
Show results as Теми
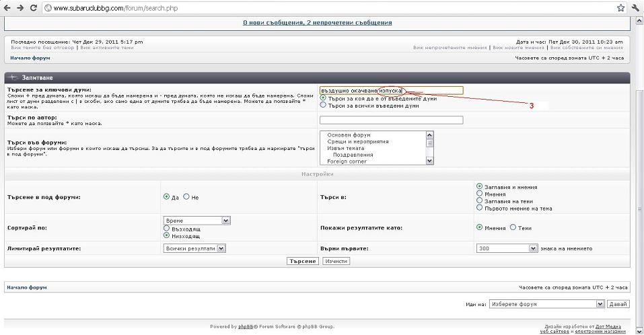click(513, 227)
